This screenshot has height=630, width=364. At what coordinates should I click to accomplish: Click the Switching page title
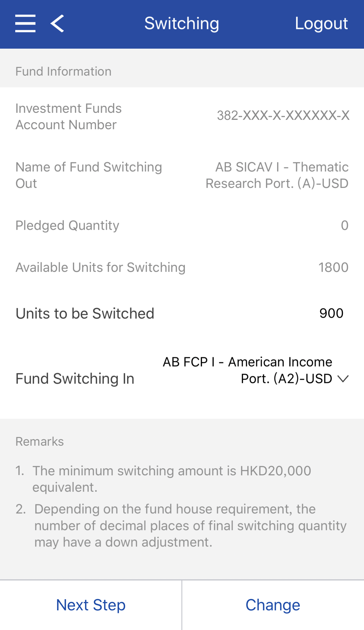(182, 23)
